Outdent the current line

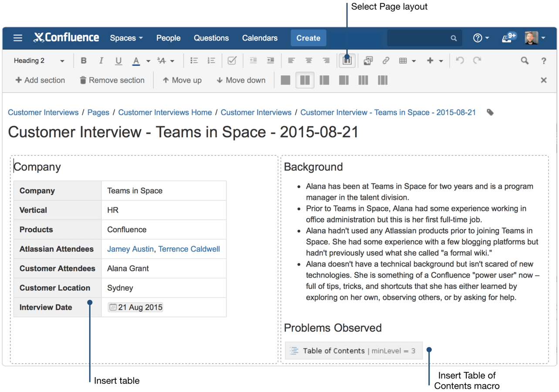click(x=253, y=61)
